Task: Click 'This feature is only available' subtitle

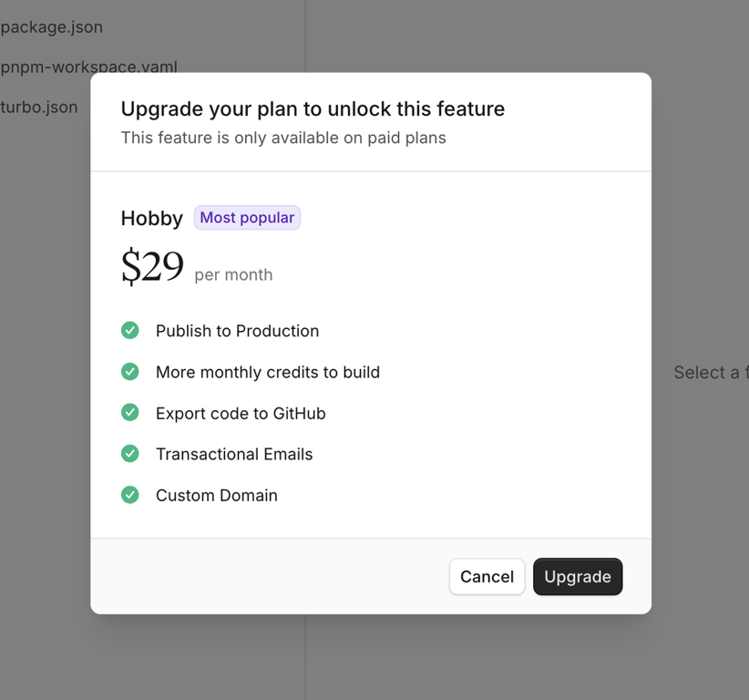Action: (x=283, y=139)
